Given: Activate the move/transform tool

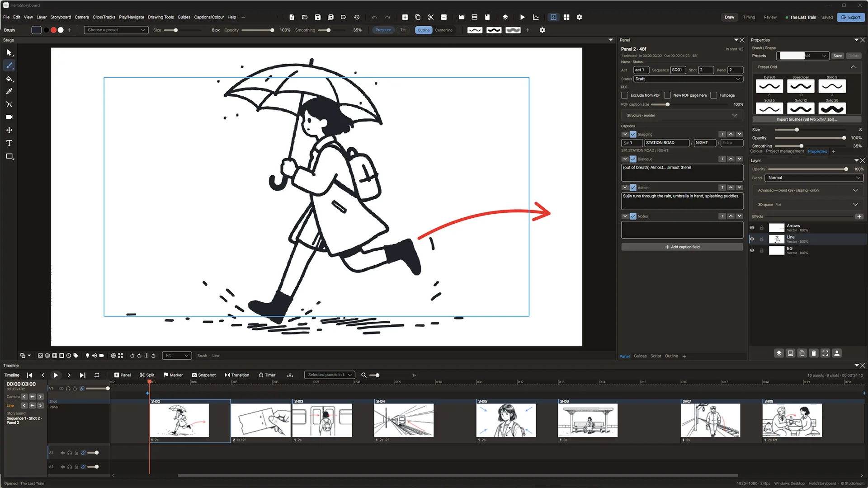Looking at the screenshot, I should click(x=9, y=130).
